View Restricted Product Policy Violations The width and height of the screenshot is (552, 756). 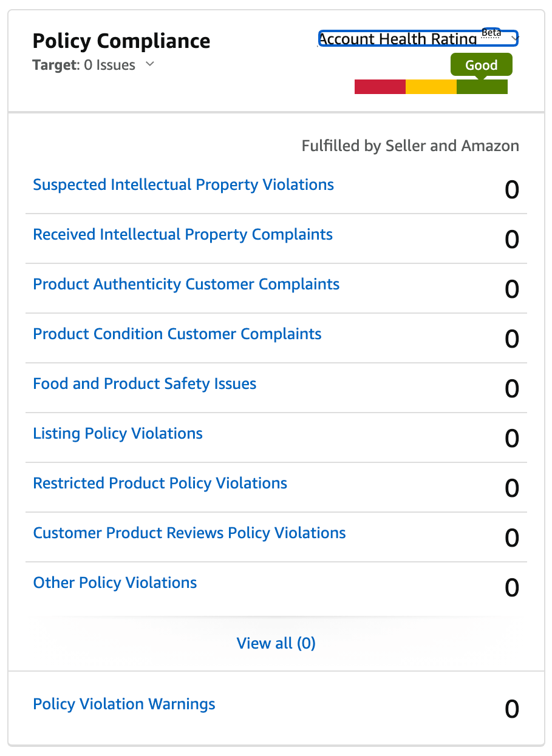tap(160, 483)
